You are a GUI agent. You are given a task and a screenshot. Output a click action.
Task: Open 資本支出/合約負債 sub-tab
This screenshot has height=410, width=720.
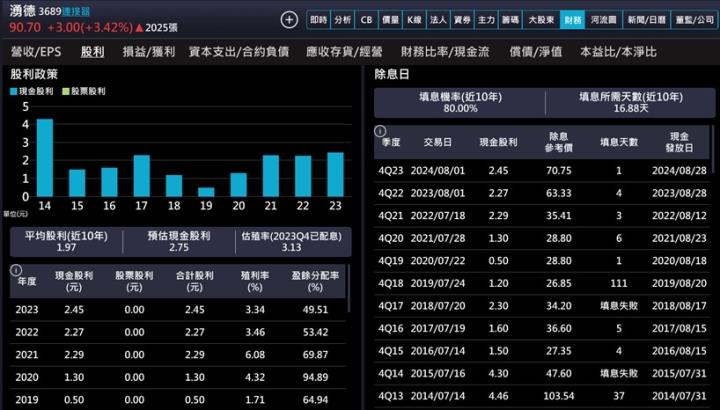pos(239,52)
